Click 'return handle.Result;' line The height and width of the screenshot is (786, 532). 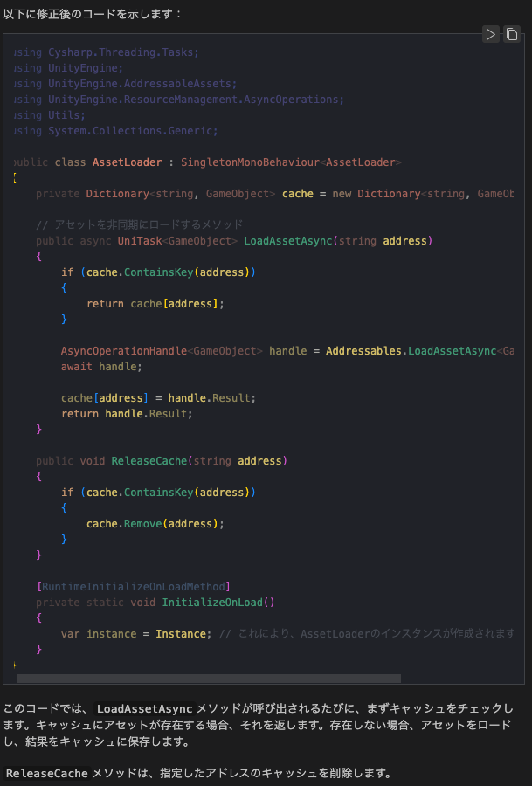tap(127, 414)
